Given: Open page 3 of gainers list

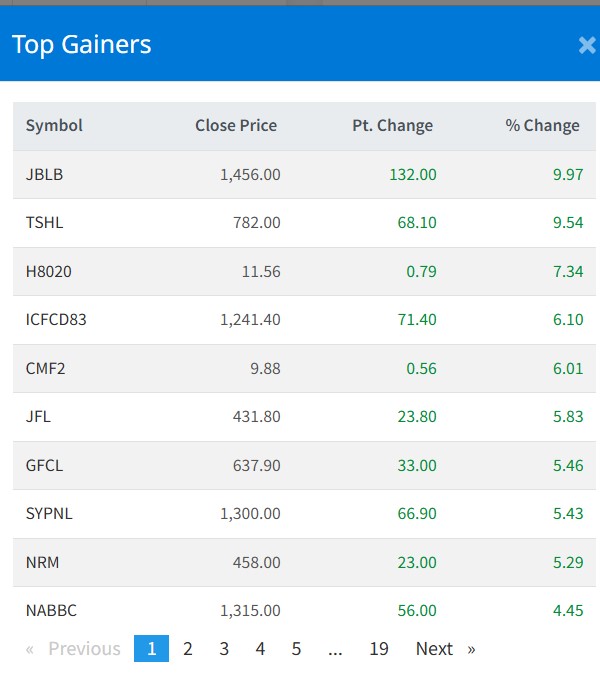Looking at the screenshot, I should 224,649.
